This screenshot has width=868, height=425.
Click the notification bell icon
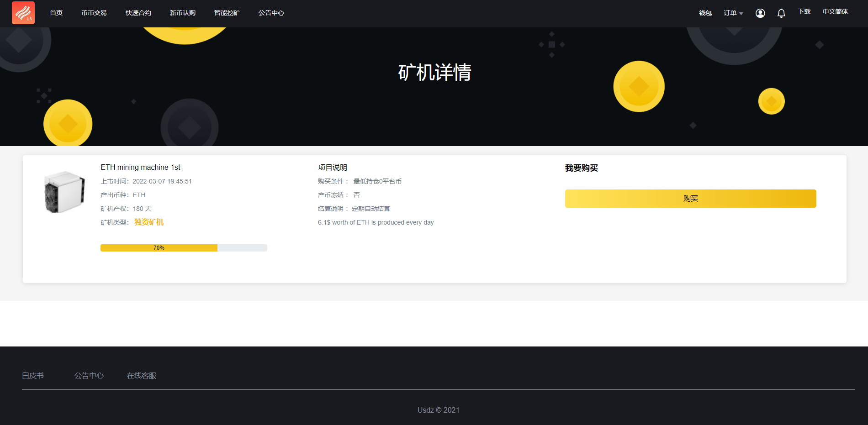coord(781,13)
